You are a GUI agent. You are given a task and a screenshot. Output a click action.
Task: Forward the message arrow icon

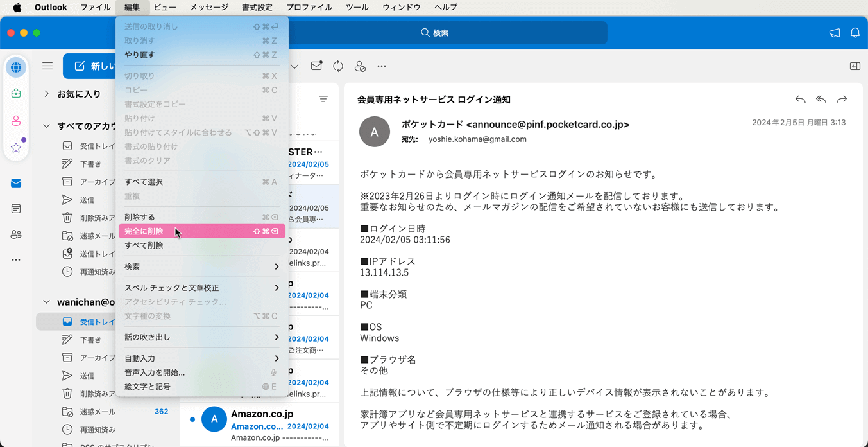842,100
